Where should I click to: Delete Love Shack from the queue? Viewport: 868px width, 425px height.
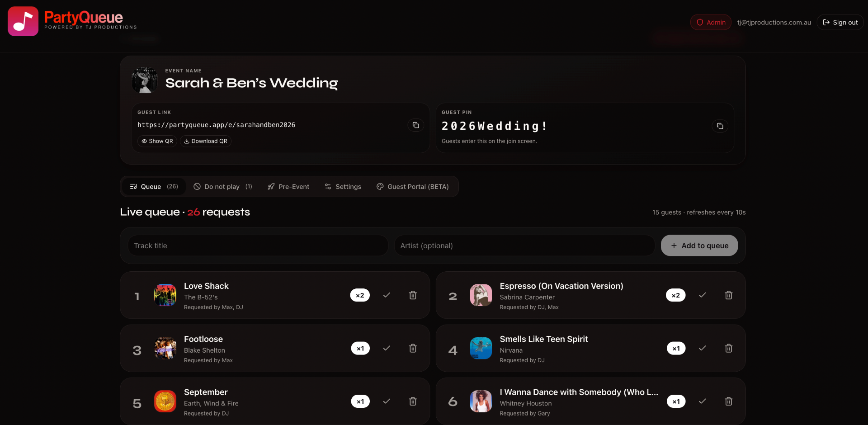pos(413,295)
